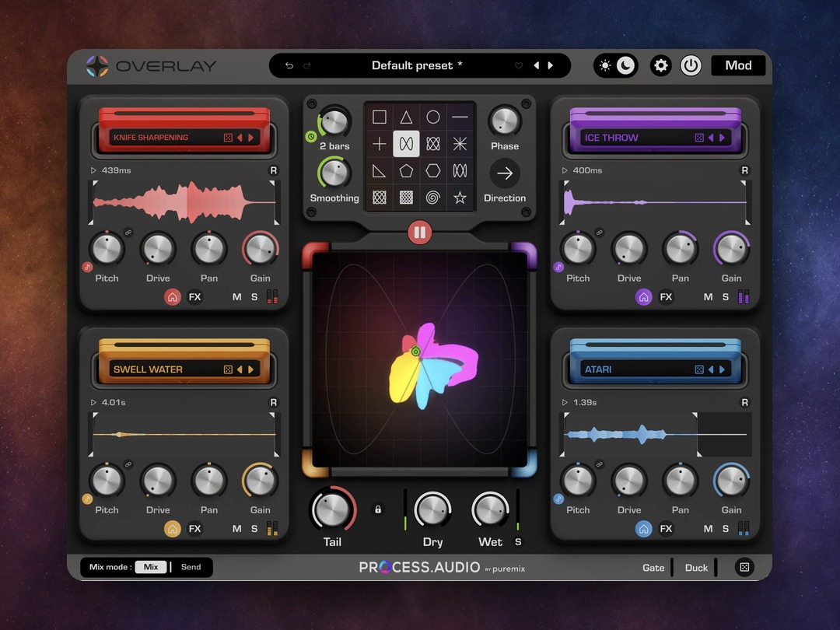Open FX for Swell Water layer
This screenshot has width=840, height=630.
coord(195,529)
